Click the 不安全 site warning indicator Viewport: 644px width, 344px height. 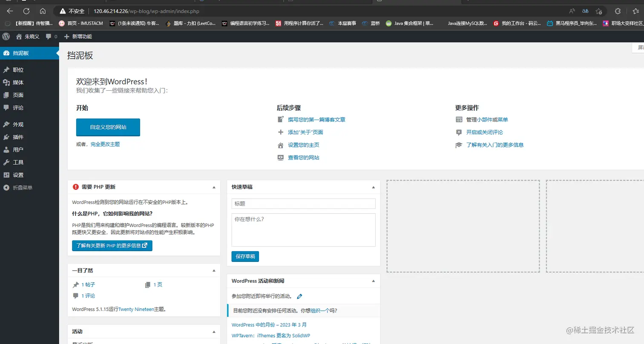[73, 11]
